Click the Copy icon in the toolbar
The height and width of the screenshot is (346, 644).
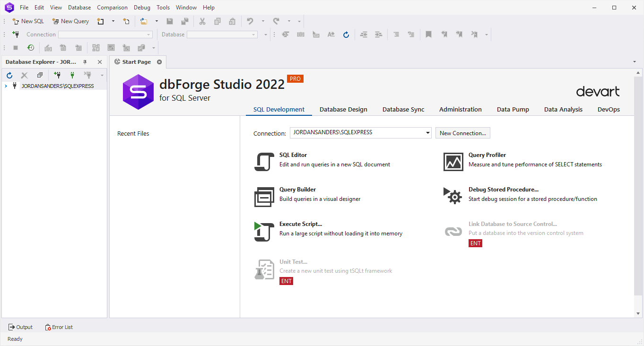218,21
